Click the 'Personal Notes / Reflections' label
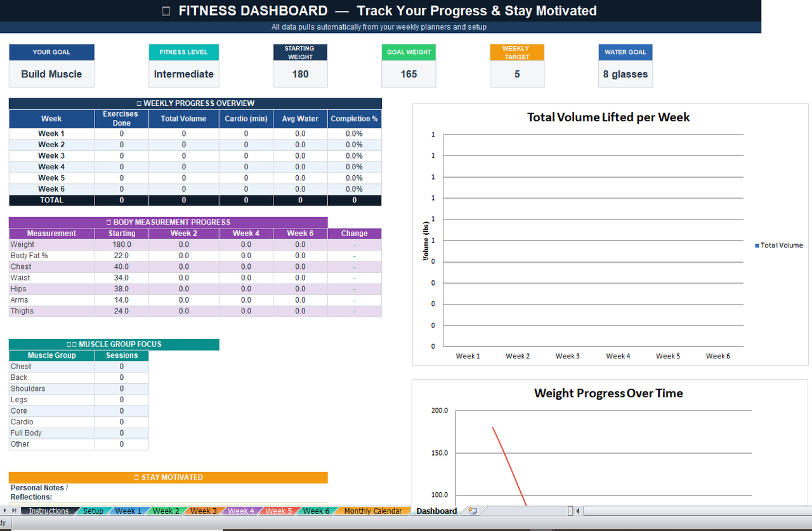Viewport: 812px width, 531px height. 39,492
